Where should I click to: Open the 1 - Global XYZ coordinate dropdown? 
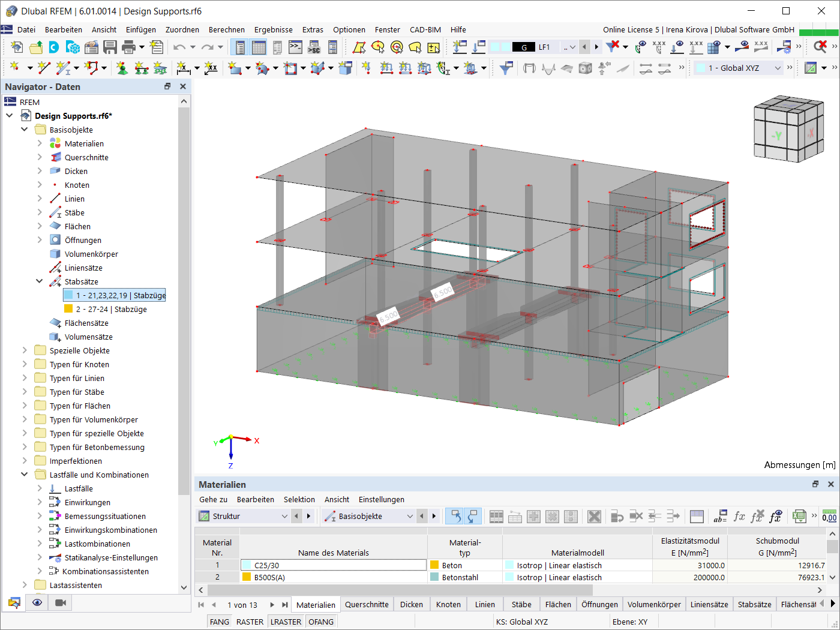[739, 68]
